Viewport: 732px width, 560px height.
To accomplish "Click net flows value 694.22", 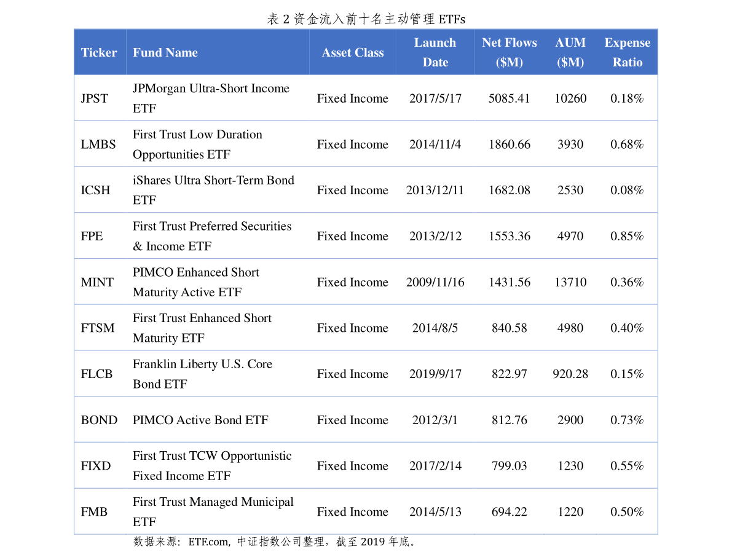I will [510, 511].
